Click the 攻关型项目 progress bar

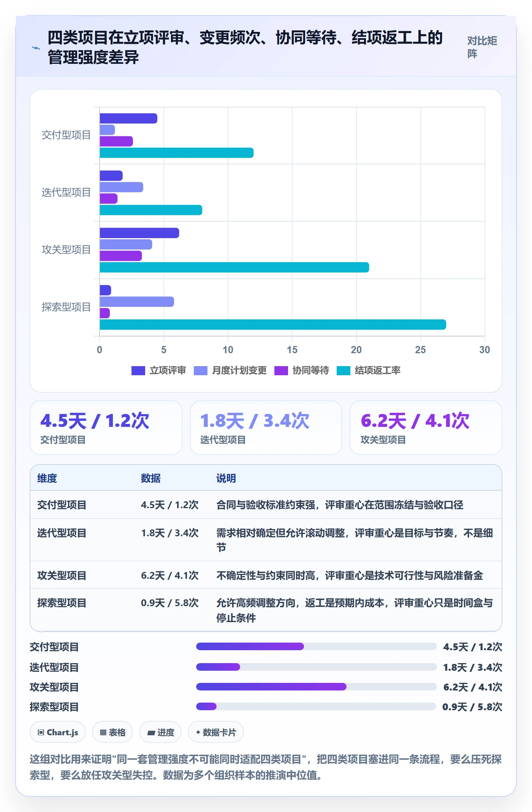[x=316, y=687]
